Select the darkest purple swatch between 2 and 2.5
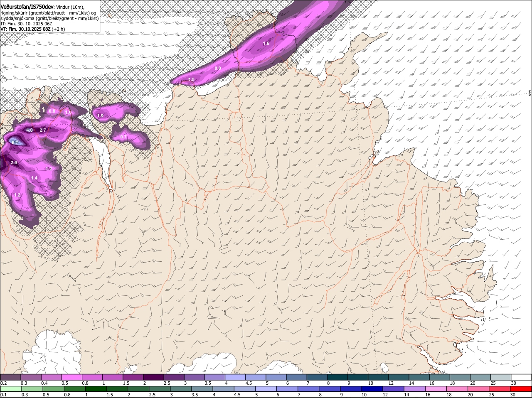 click(x=154, y=377)
